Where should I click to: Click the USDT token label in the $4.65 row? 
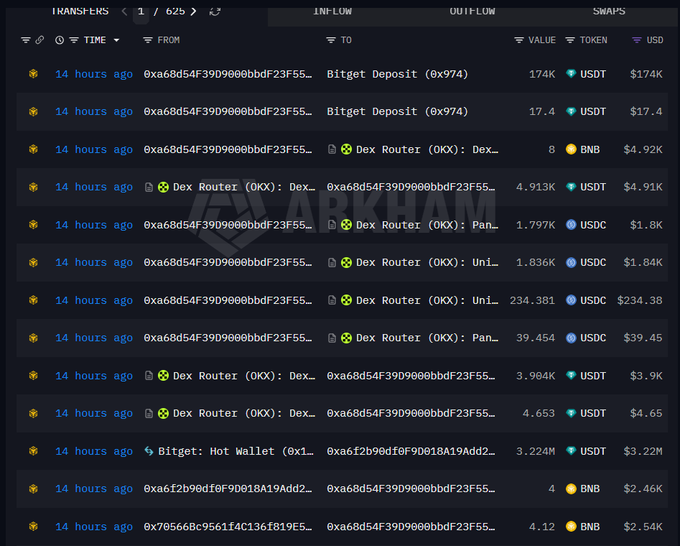click(x=593, y=414)
